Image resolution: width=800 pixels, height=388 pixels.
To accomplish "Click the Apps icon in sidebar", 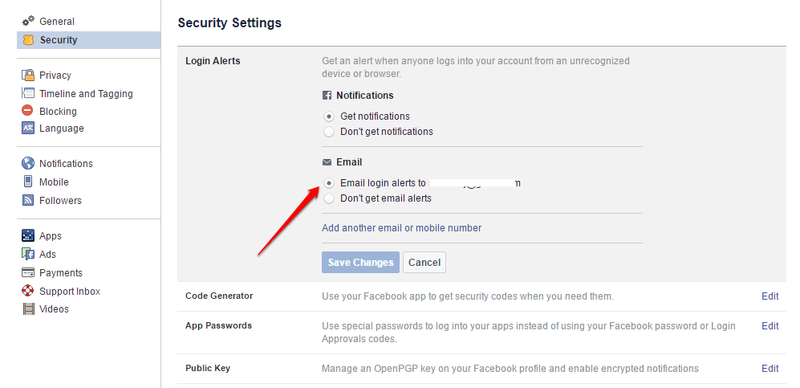I will point(28,236).
